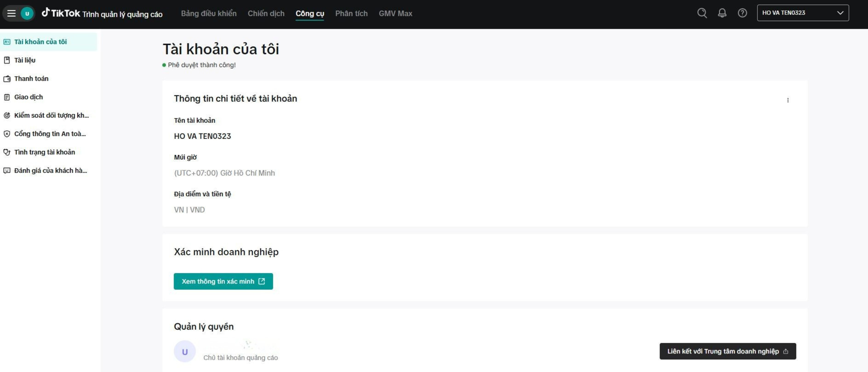Viewport: 868px width, 372px height.
Task: Open the notifications bell icon
Action: point(722,13)
